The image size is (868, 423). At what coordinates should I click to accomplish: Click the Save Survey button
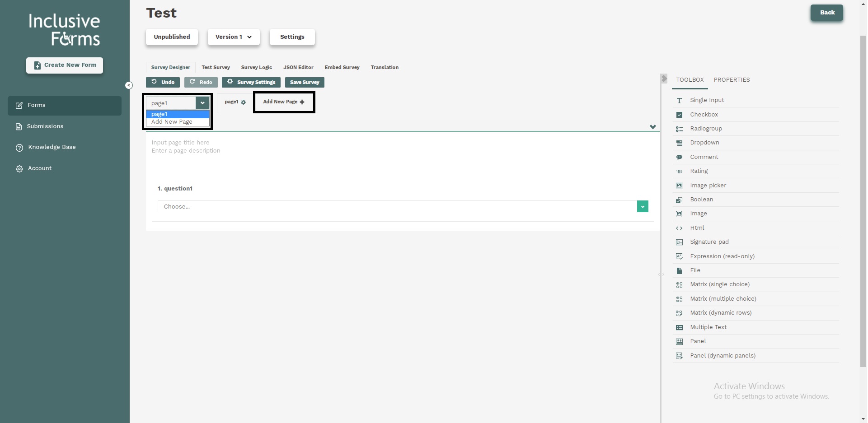click(x=305, y=82)
